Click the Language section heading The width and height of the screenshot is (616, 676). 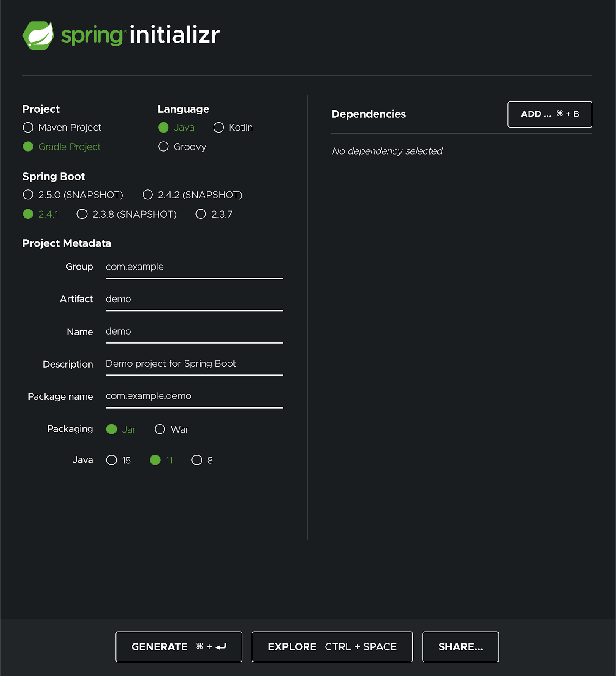(x=183, y=109)
